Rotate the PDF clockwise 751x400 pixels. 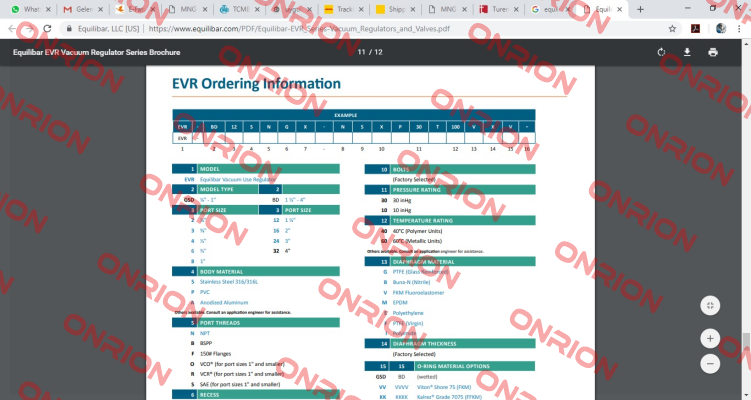point(661,52)
